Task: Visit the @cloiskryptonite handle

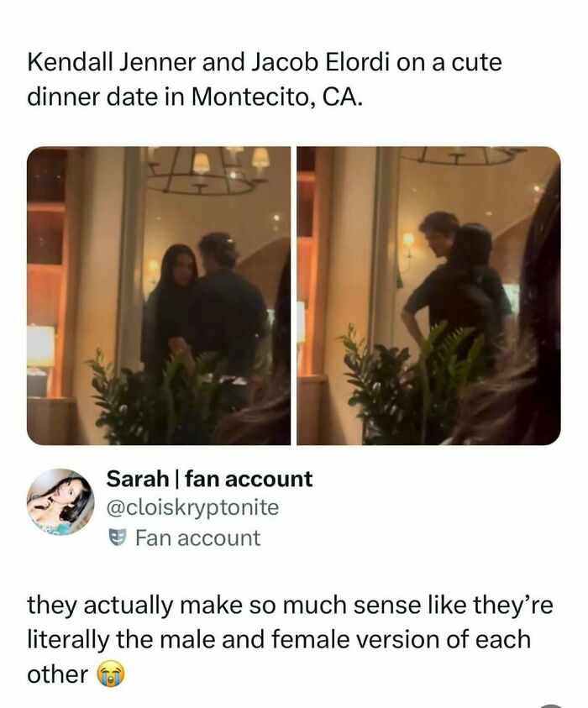Action: tap(192, 507)
